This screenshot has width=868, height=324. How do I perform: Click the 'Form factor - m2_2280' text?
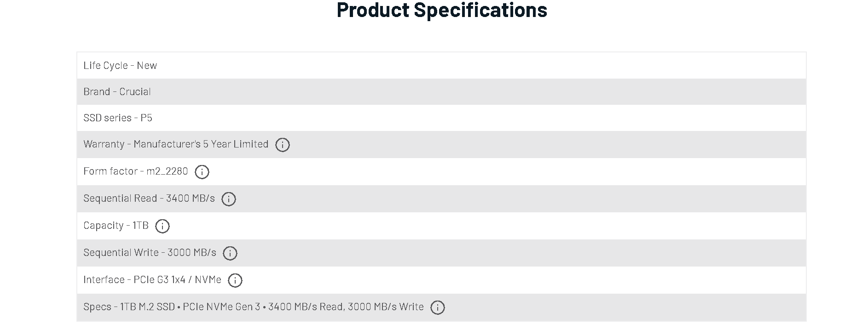coord(135,171)
